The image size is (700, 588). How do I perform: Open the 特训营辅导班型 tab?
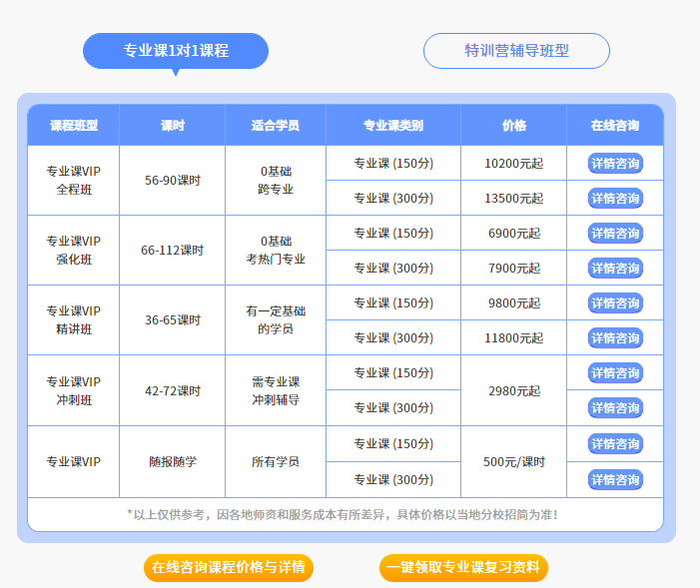click(x=516, y=51)
